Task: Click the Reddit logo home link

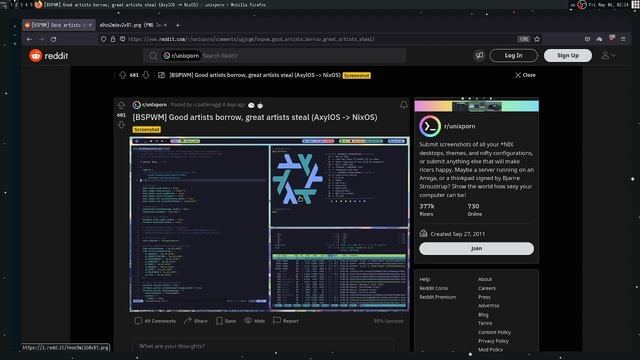Action: coord(49,56)
